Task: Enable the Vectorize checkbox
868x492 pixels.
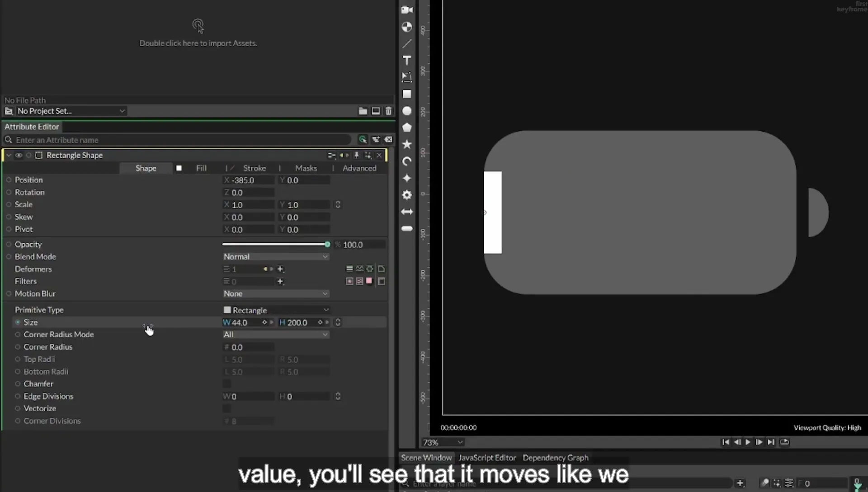Action: click(227, 409)
